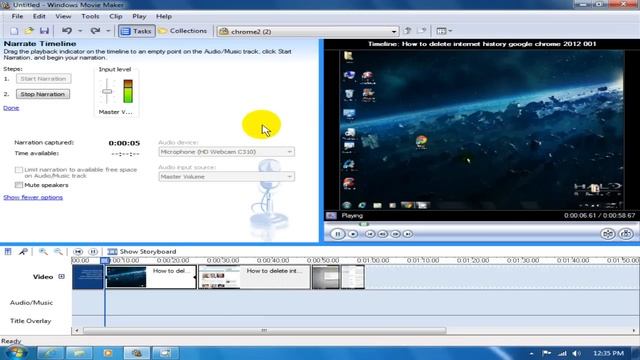Screen dimensions: 640x360
Task: Open the Windows Start menu
Action: [16, 353]
